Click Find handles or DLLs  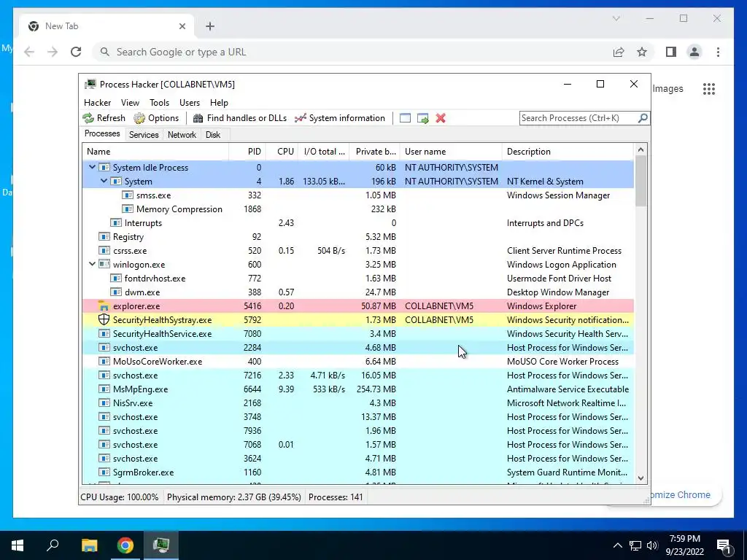(x=239, y=118)
